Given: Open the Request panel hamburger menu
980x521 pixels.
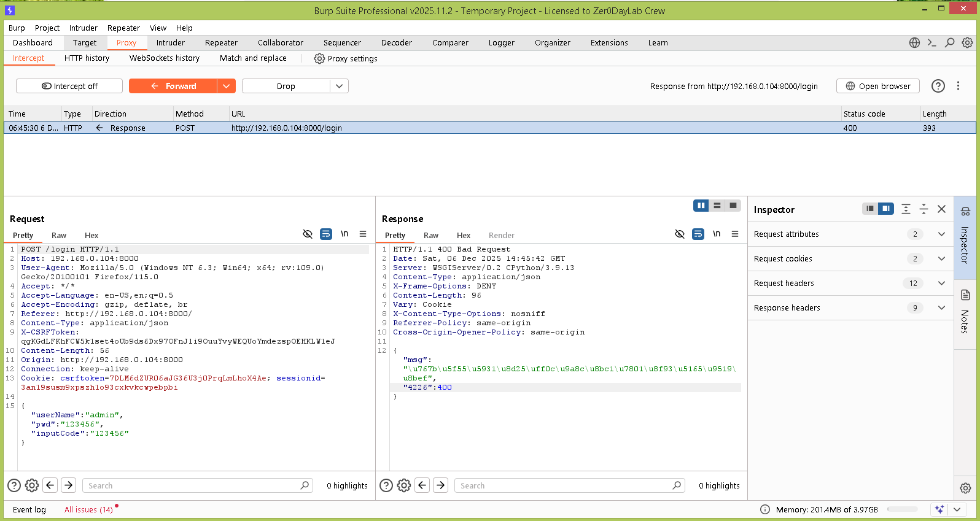Looking at the screenshot, I should pos(363,234).
